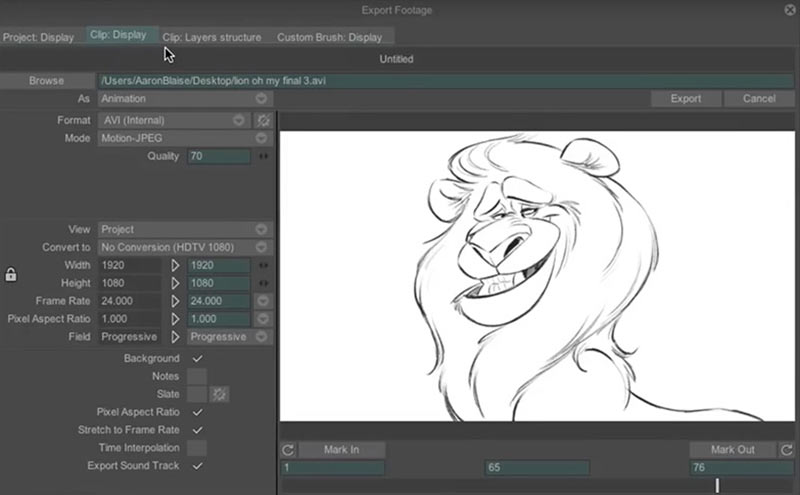Viewport: 800px width, 495px height.
Task: Enable the Notes checkbox
Action: coord(197,376)
